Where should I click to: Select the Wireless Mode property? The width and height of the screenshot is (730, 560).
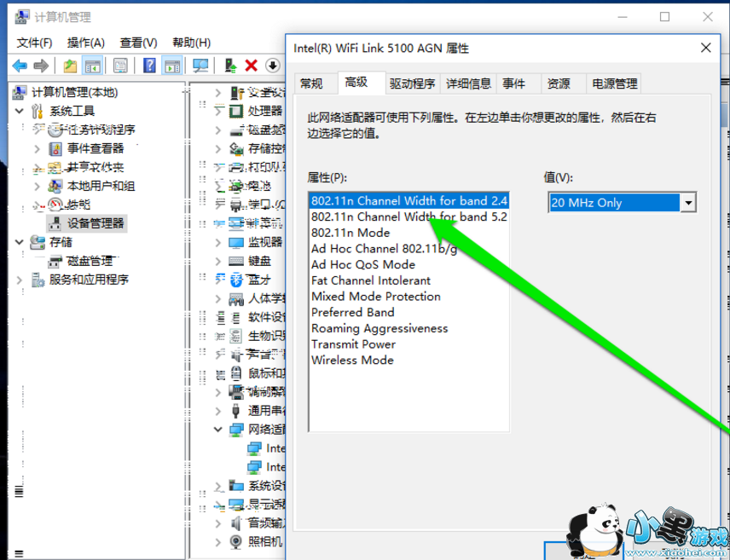pos(352,360)
